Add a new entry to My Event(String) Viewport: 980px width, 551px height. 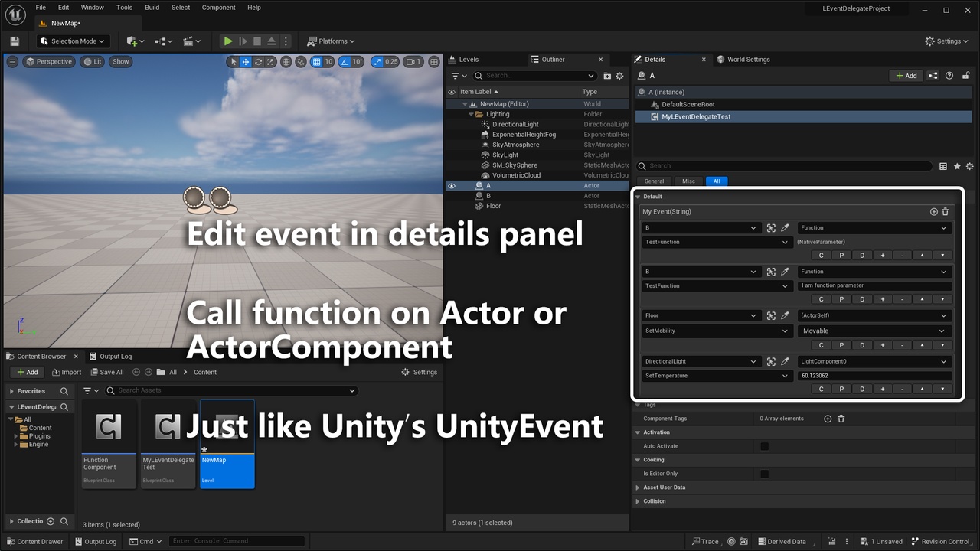click(x=934, y=212)
